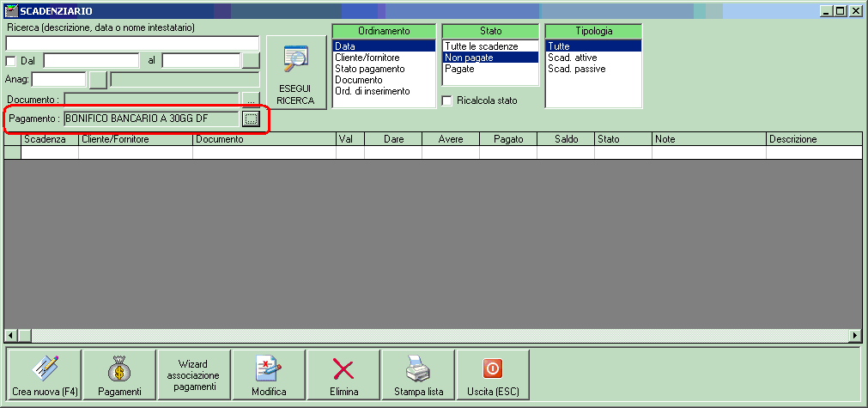868x408 pixels.
Task: Select 'Tutte' in Tipologia list
Action: (x=593, y=46)
